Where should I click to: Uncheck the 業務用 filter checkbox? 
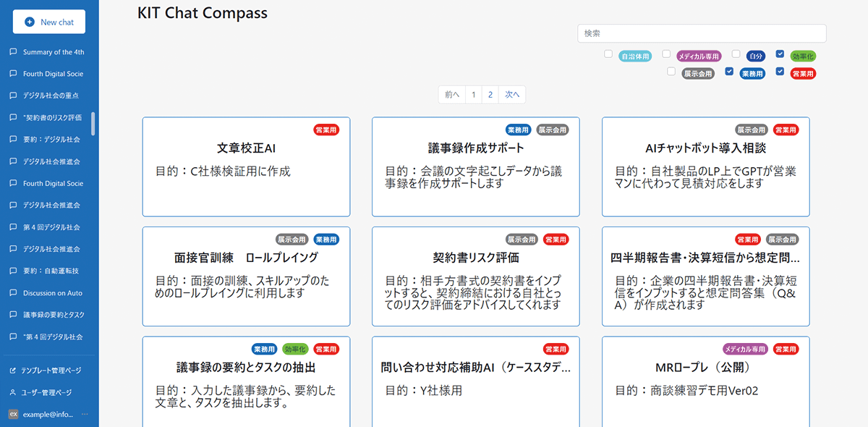728,72
